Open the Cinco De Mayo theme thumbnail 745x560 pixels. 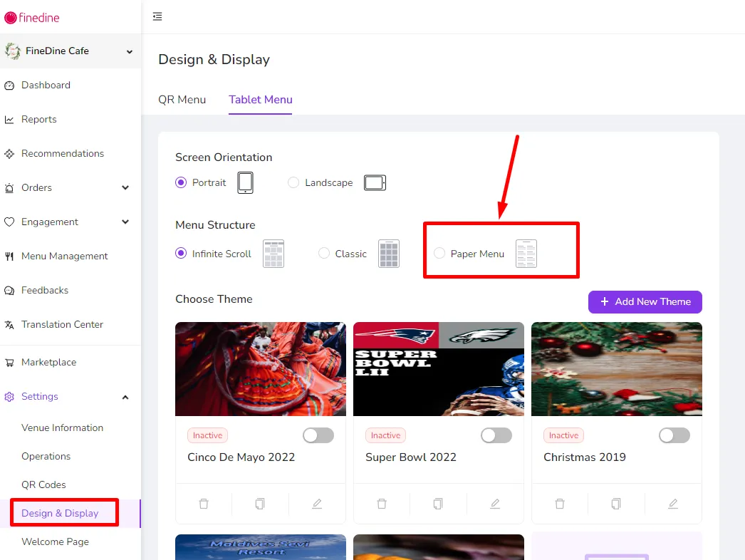[261, 369]
